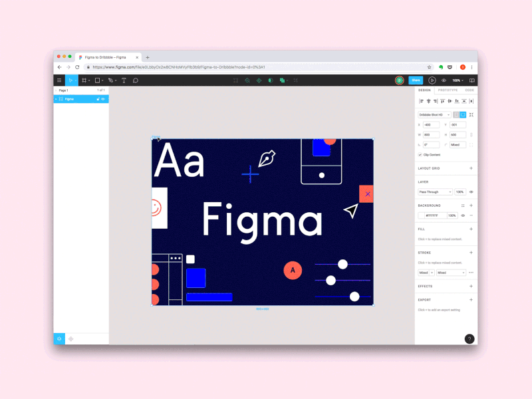Open the Comment tool
This screenshot has width=532, height=399.
pos(135,80)
